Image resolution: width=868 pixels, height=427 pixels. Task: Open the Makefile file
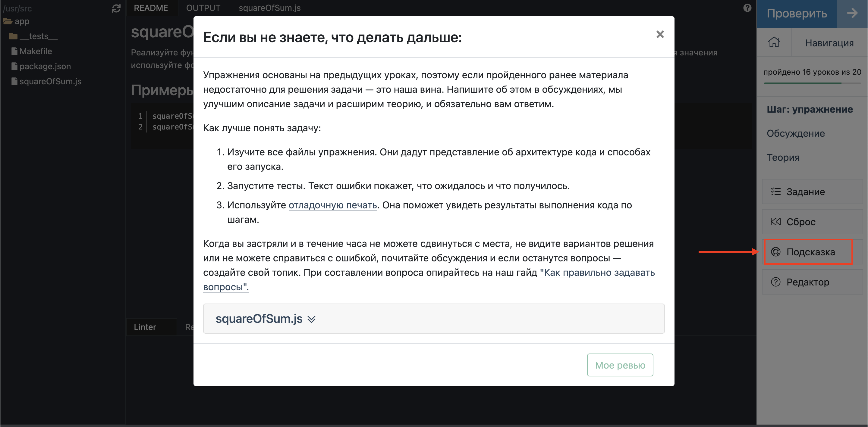[x=35, y=51]
